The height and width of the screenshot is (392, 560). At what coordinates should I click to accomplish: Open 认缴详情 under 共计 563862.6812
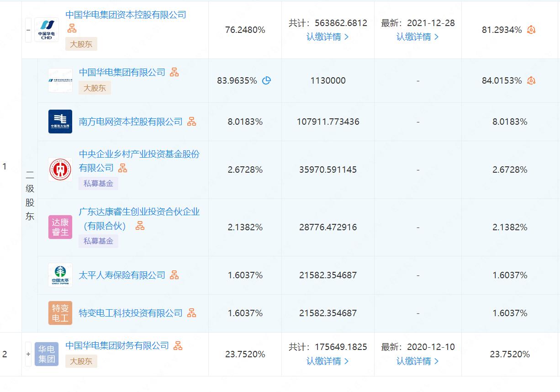coord(327,37)
